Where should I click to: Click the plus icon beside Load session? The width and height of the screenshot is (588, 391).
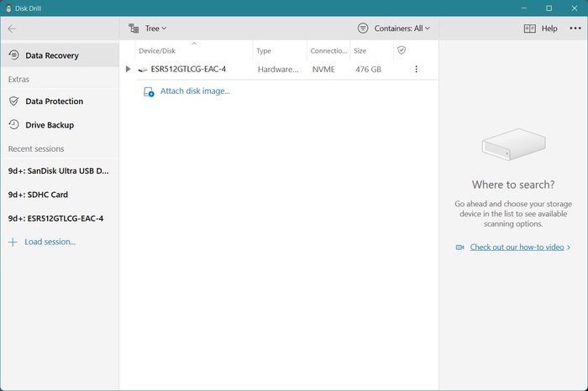point(13,242)
